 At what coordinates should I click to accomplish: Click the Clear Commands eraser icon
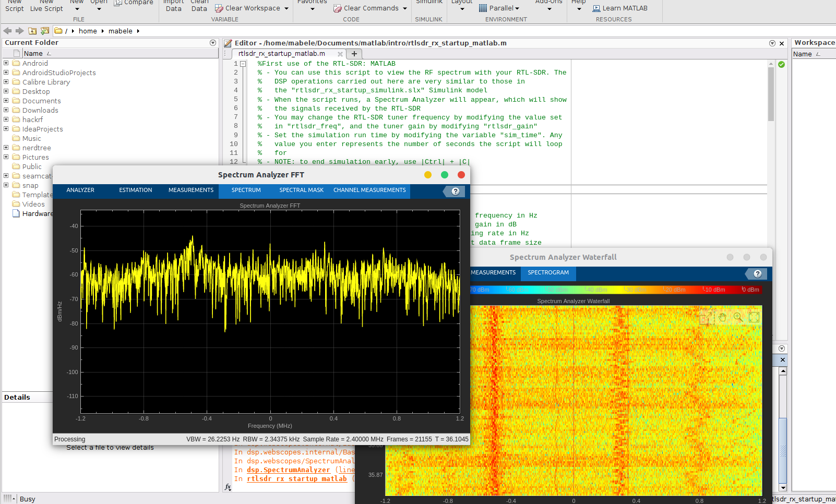338,8
